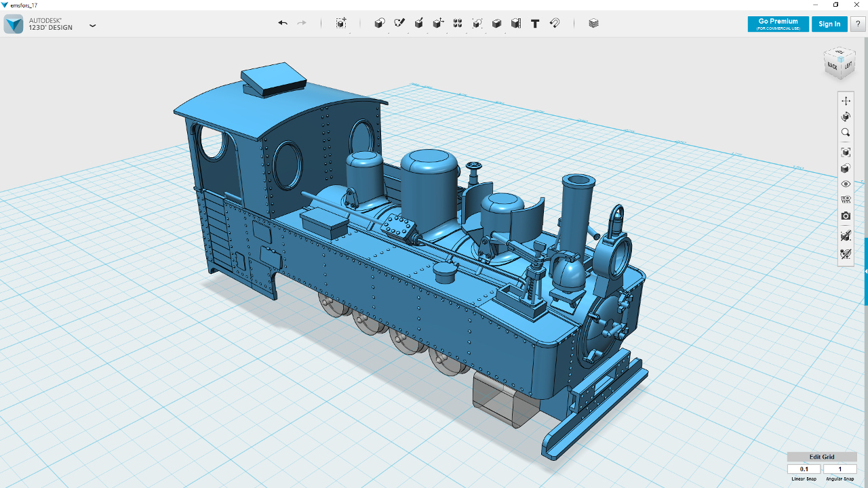Toggle the show/hide solids eye icon
This screenshot has height=488, width=868.
(x=846, y=184)
